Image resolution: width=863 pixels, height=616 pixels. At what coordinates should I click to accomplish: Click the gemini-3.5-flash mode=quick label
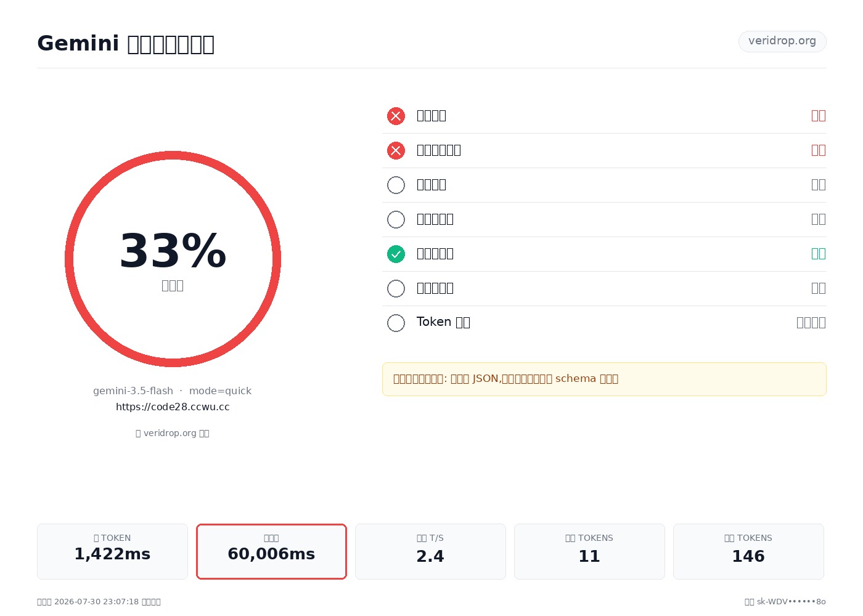tap(173, 391)
